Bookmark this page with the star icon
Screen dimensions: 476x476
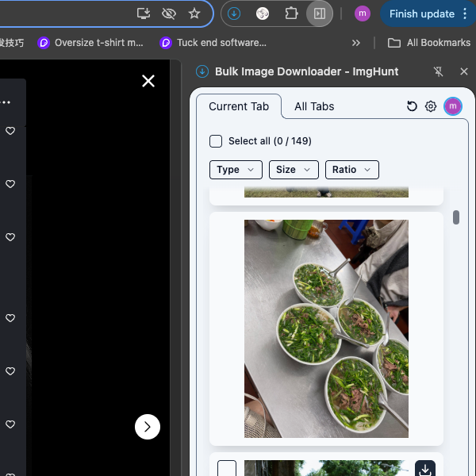[194, 13]
